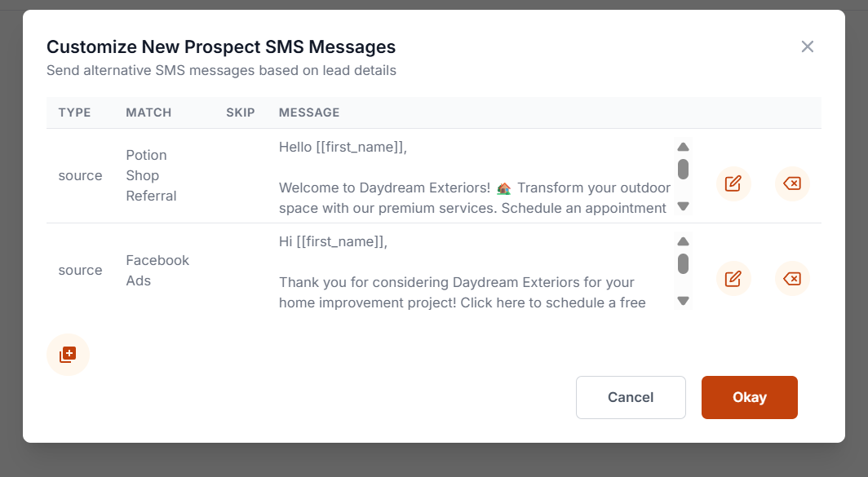868x477 pixels.
Task: Edit the Potion Shop Referral message
Action: (x=733, y=183)
